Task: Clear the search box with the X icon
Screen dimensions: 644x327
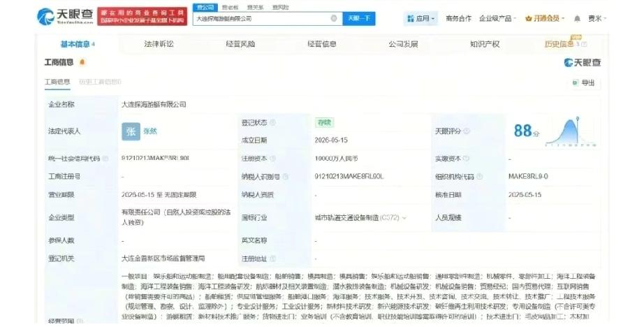Action: point(334,18)
